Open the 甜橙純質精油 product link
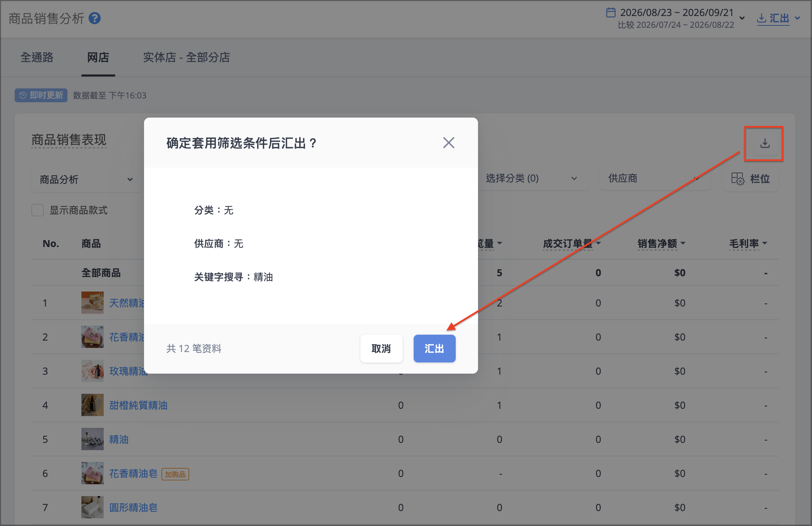This screenshot has width=812, height=526. [138, 405]
